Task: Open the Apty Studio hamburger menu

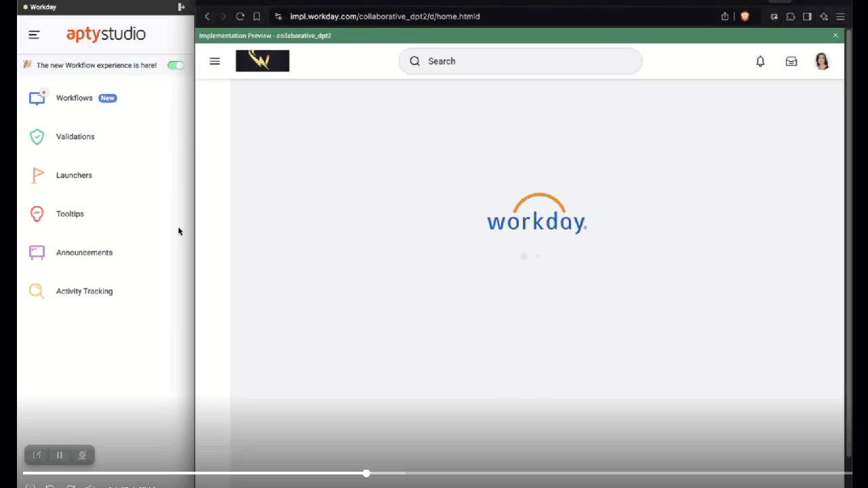Action: click(x=34, y=35)
